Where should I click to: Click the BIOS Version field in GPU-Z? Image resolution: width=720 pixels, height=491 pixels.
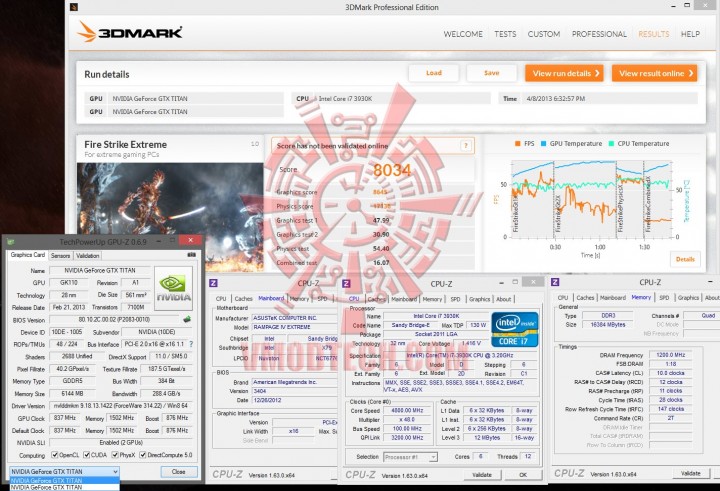114,320
